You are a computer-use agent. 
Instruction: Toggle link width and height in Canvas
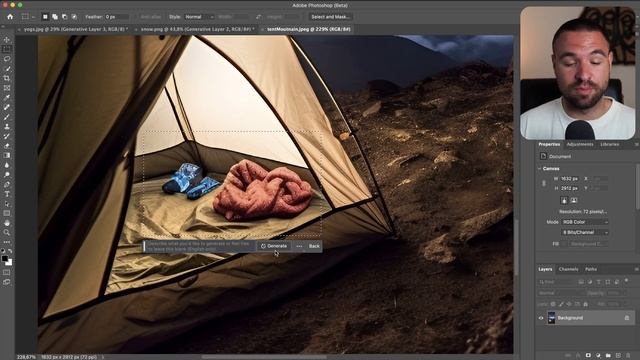pos(544,183)
